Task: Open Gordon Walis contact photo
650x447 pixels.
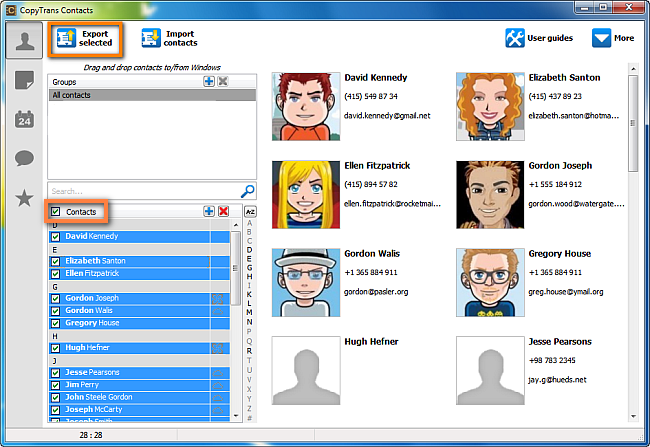Action: (306, 282)
